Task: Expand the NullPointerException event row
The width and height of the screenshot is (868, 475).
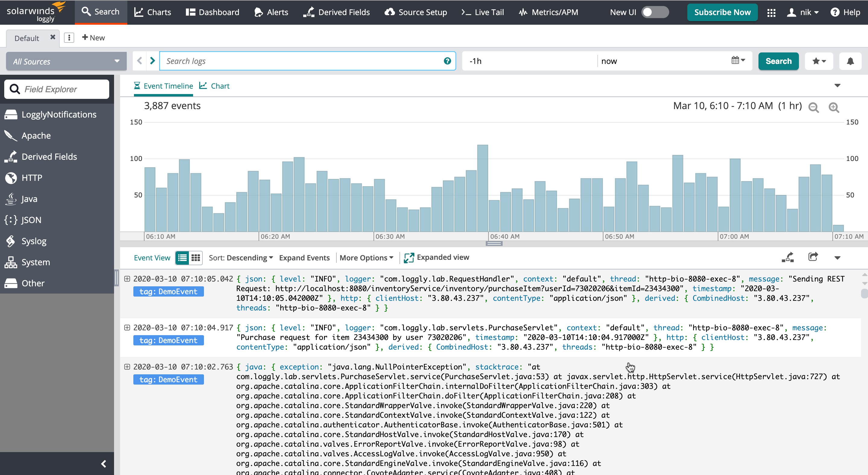Action: click(x=127, y=366)
